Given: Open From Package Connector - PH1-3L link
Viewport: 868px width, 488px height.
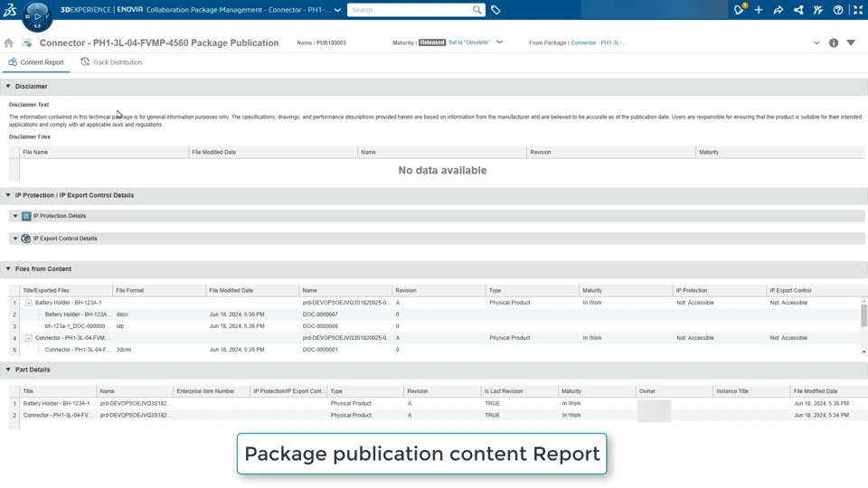Looking at the screenshot, I should tap(598, 42).
